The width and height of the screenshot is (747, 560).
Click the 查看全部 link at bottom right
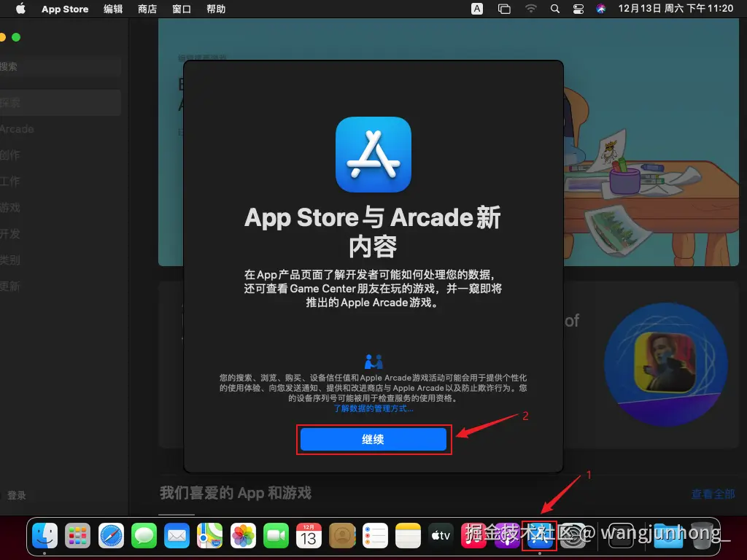point(713,494)
